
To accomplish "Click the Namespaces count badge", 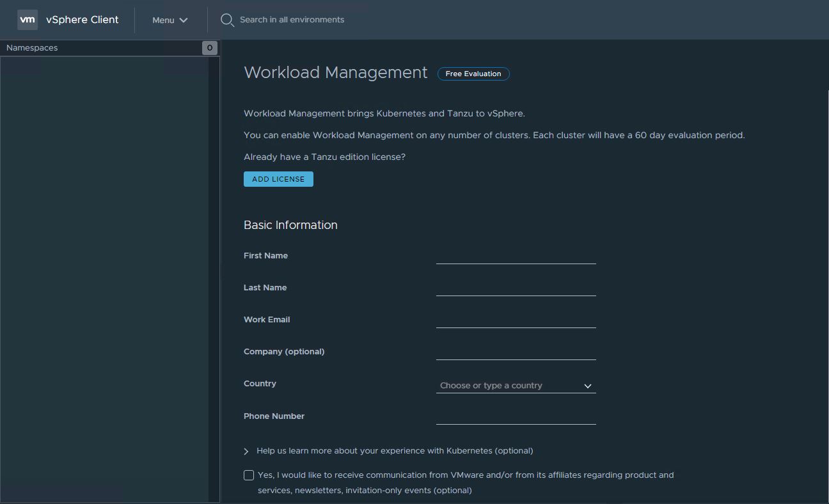I will [209, 48].
